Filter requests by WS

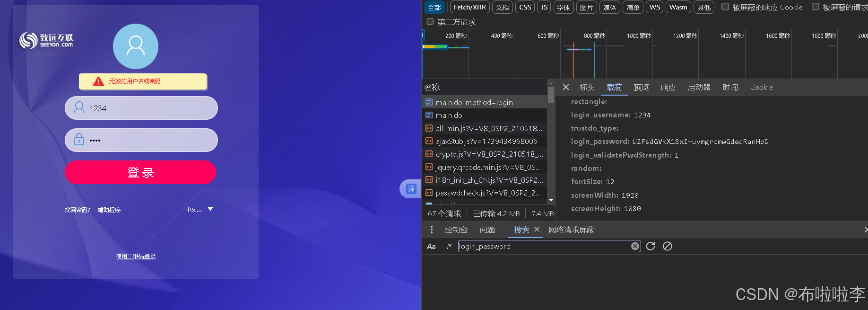click(655, 7)
